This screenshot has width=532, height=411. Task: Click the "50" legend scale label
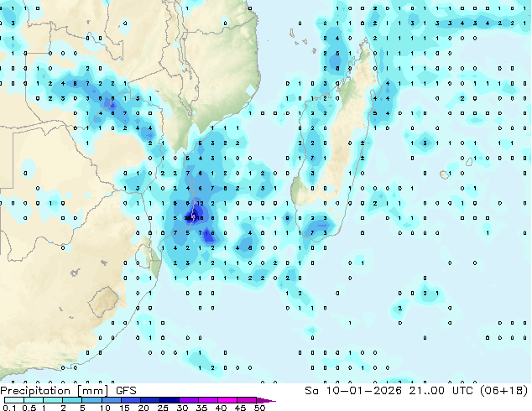tap(259, 408)
